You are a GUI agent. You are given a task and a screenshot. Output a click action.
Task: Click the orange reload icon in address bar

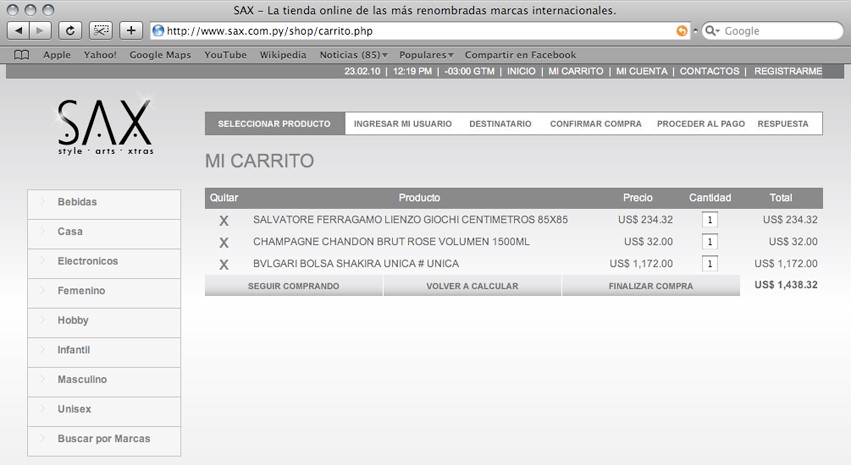click(x=682, y=31)
